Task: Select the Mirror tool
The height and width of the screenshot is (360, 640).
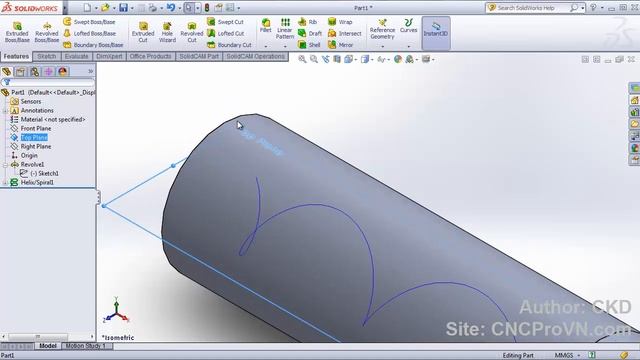Action: click(x=340, y=45)
